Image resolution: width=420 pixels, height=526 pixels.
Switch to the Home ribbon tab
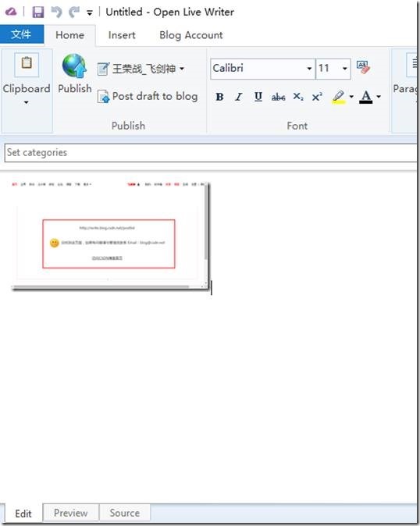click(x=69, y=35)
